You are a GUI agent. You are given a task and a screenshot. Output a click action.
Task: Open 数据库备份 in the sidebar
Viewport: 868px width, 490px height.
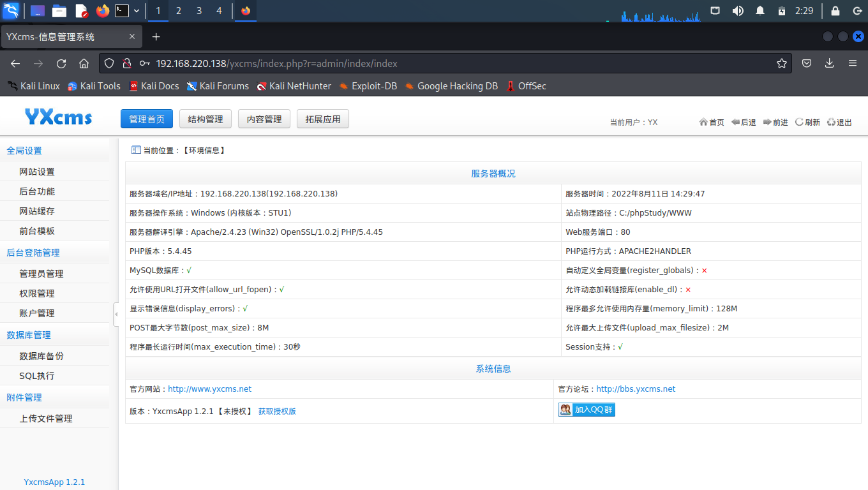pos(54,356)
